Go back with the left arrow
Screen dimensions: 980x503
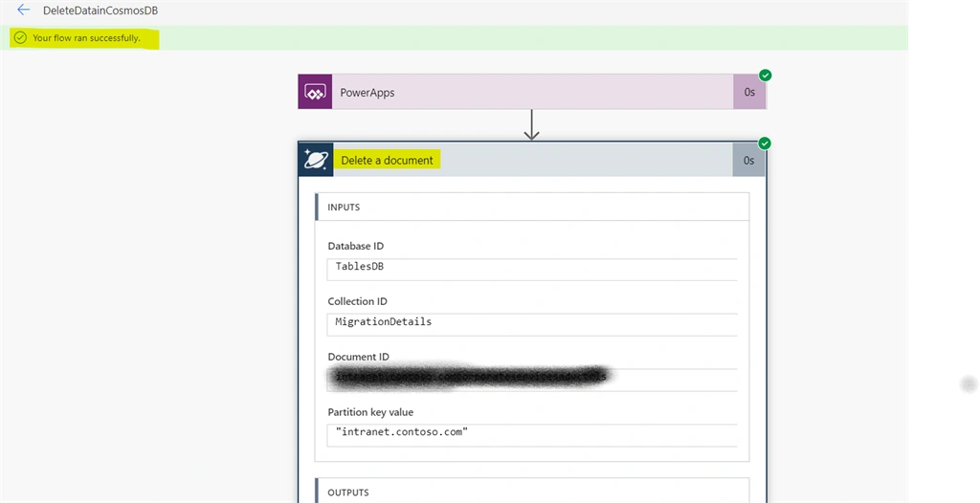(x=23, y=10)
